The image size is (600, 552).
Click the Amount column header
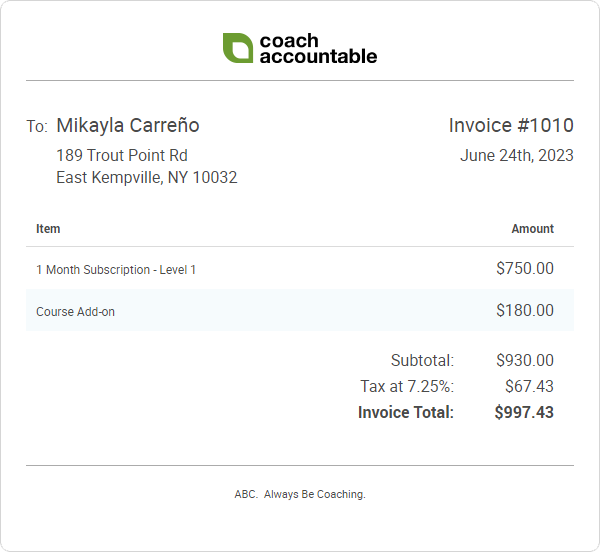[x=532, y=228]
